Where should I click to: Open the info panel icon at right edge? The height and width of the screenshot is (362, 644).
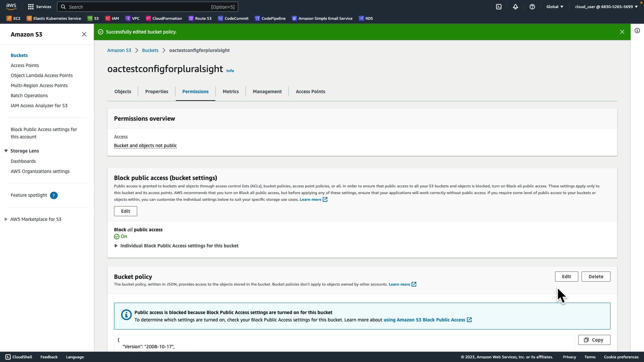click(x=637, y=31)
